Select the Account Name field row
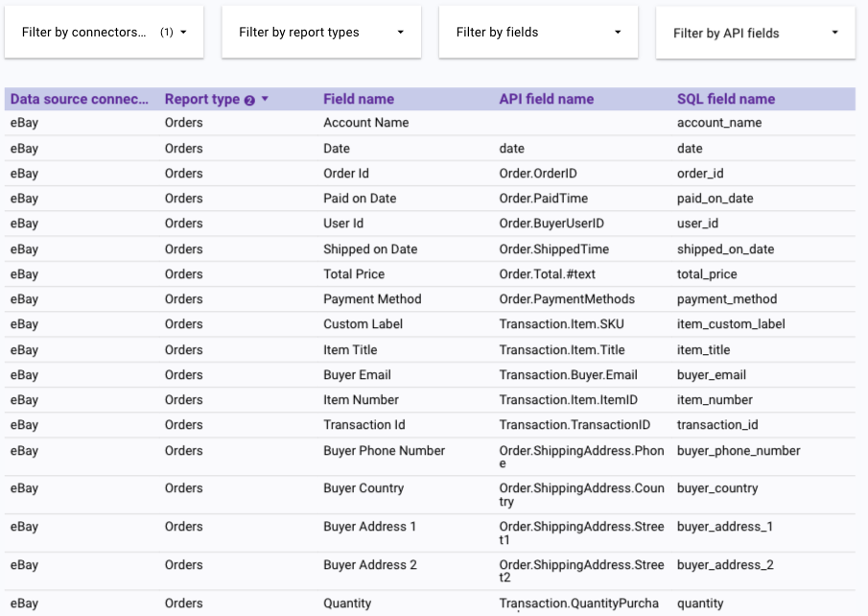Viewport: 868px width, 616px height. (364, 123)
